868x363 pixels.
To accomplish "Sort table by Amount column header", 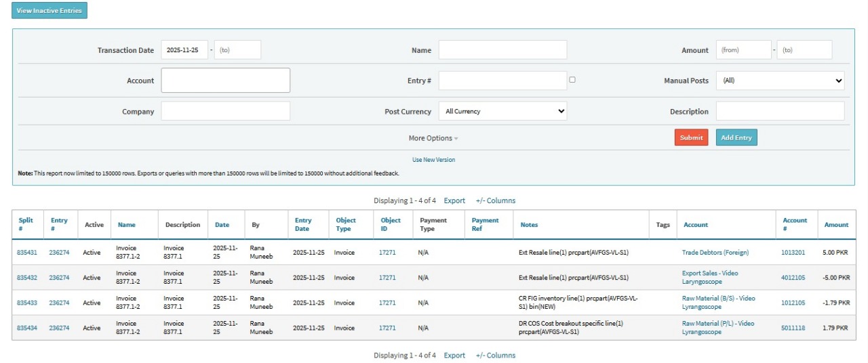I will click(x=836, y=225).
